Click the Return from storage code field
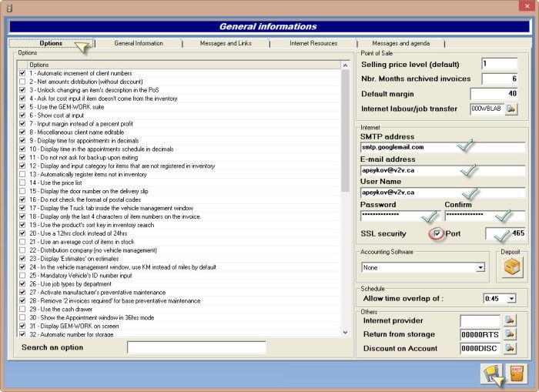539x392 pixels. (480, 334)
